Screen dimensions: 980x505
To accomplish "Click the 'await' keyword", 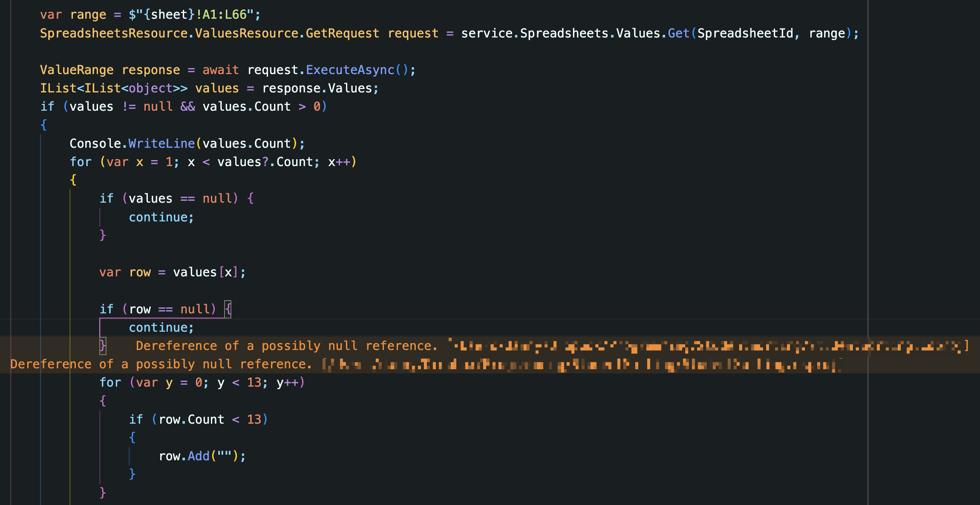I will coord(220,70).
